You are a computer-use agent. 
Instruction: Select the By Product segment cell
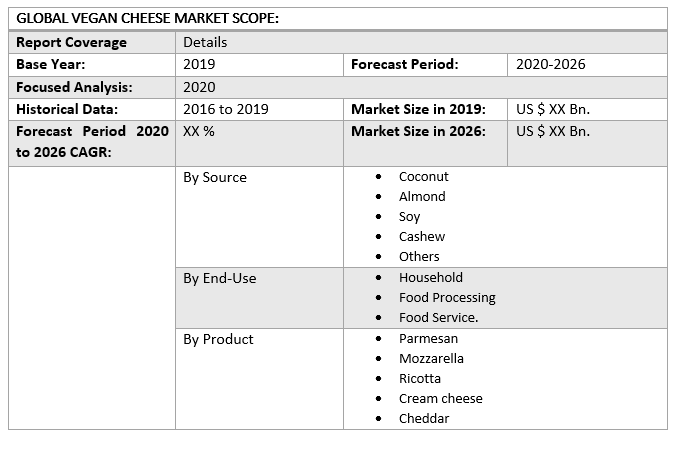click(x=218, y=340)
